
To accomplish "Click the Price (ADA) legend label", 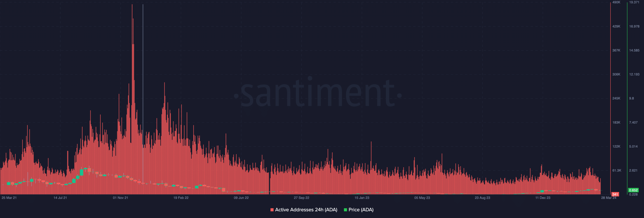I will [361, 210].
